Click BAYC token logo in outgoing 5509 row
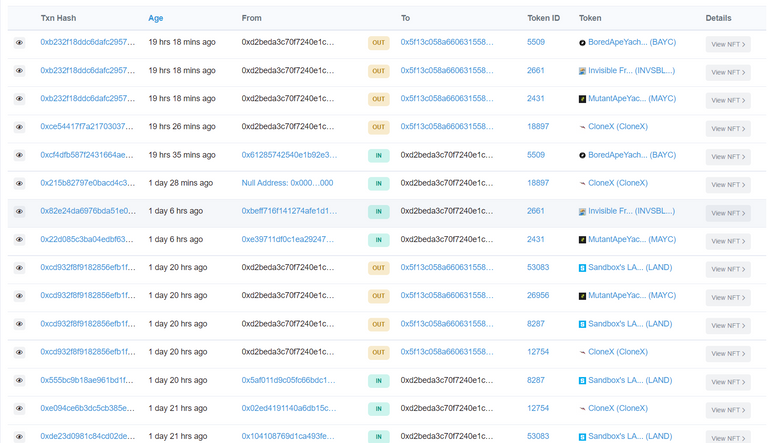This screenshot has width=768, height=443. (x=582, y=43)
